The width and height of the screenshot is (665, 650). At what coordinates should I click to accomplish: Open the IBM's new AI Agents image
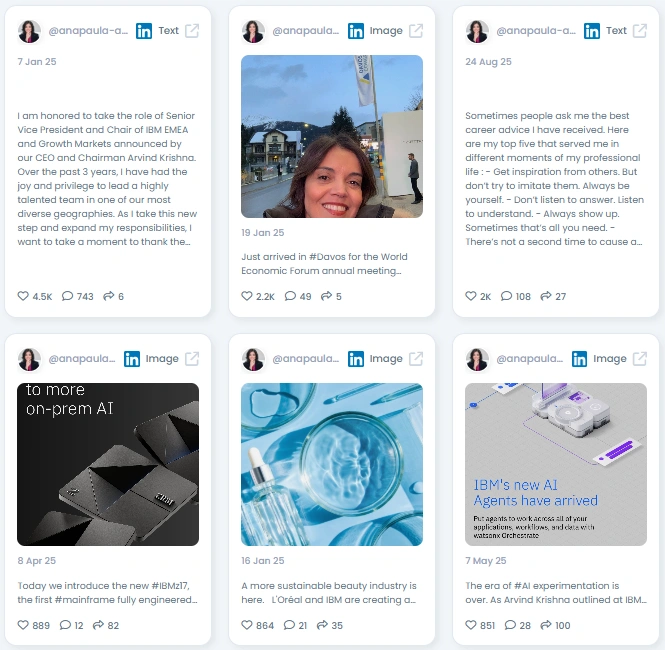(556, 464)
